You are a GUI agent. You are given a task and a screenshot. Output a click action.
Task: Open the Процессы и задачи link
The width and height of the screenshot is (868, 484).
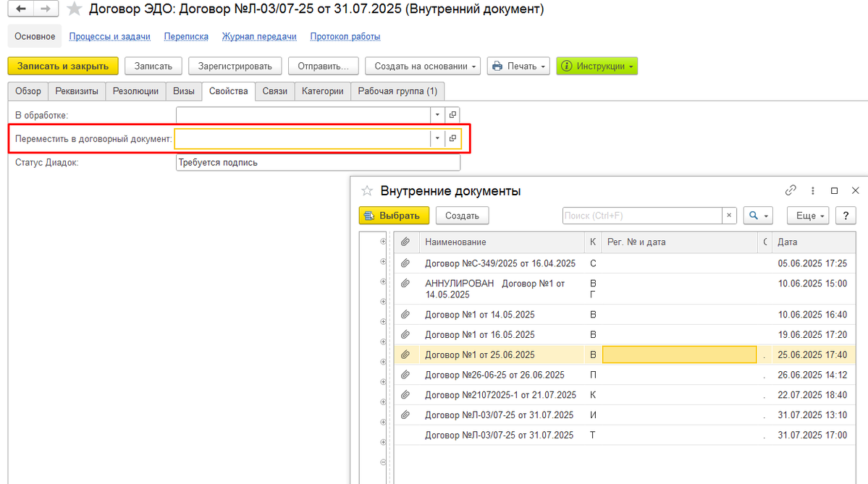(109, 36)
